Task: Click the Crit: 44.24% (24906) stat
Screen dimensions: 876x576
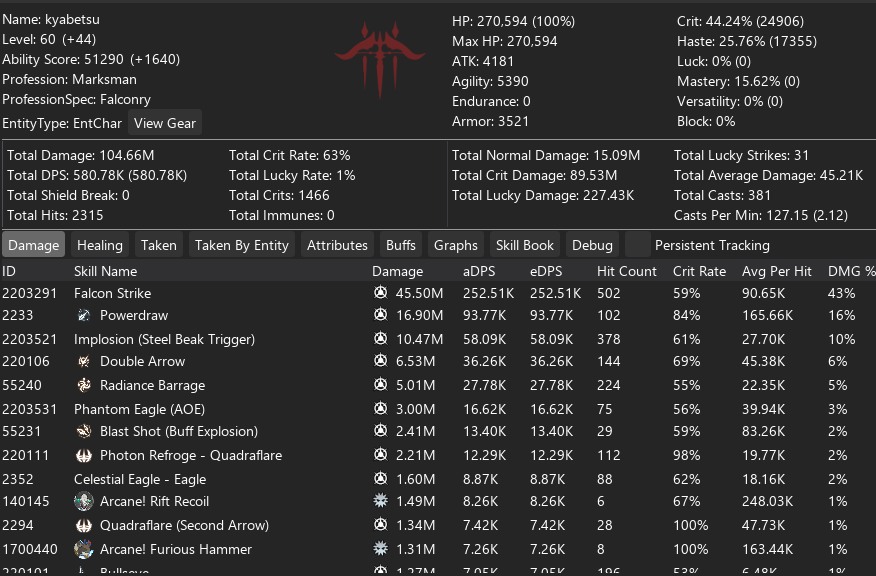Action: pos(740,21)
